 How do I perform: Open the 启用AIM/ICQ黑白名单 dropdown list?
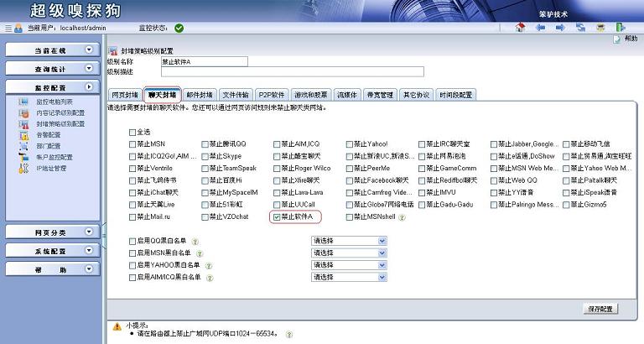click(x=349, y=276)
